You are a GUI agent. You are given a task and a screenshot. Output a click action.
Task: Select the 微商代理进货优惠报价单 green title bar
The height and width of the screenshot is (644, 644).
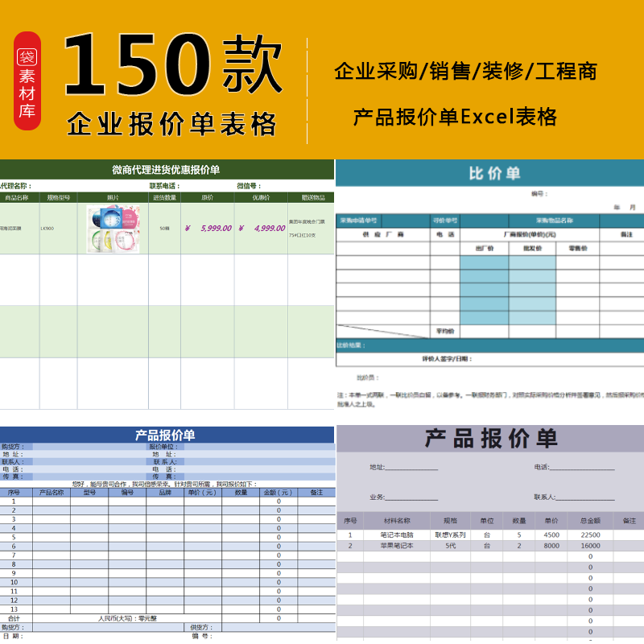[x=165, y=167]
